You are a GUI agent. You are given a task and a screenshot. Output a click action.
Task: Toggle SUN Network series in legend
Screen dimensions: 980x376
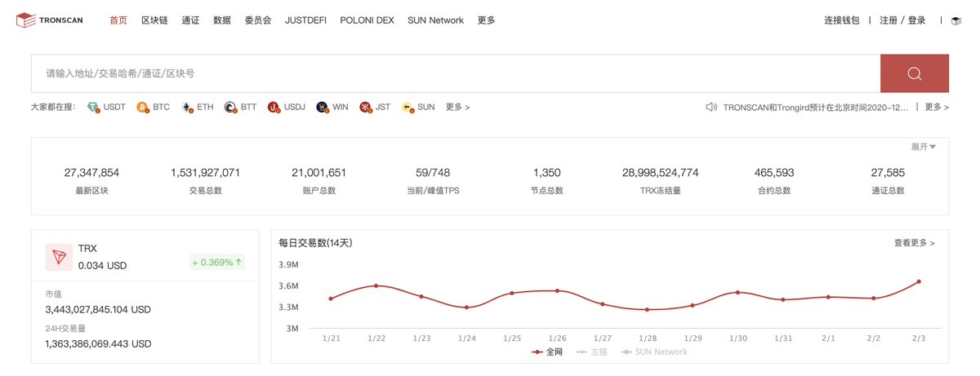point(654,352)
